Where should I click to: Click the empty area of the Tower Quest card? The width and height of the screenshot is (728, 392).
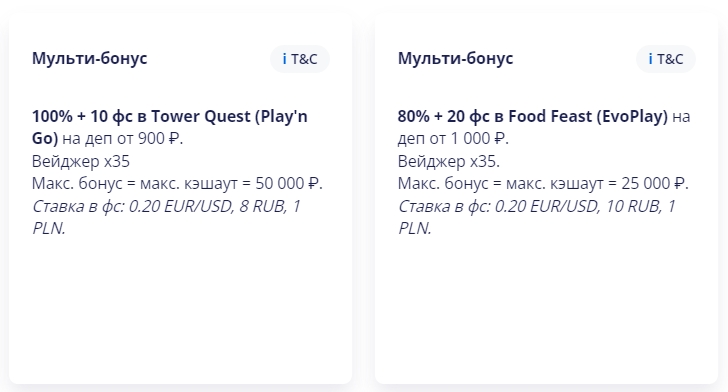click(x=180, y=311)
